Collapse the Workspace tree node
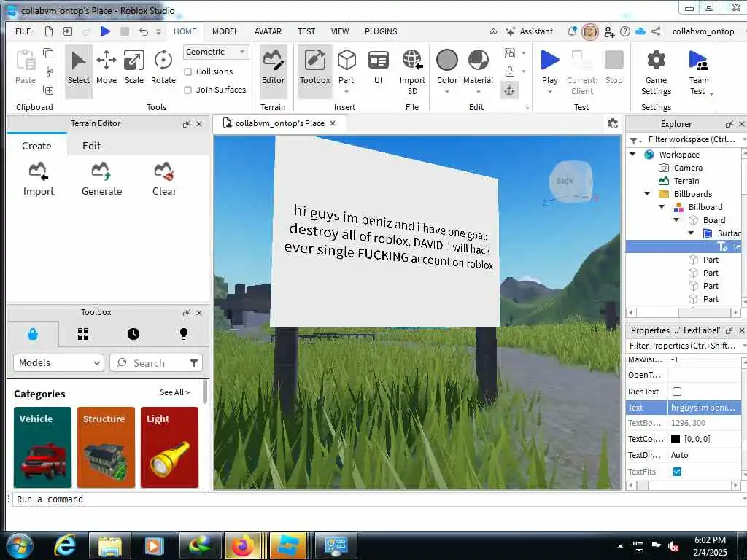747x560 pixels. click(x=632, y=155)
